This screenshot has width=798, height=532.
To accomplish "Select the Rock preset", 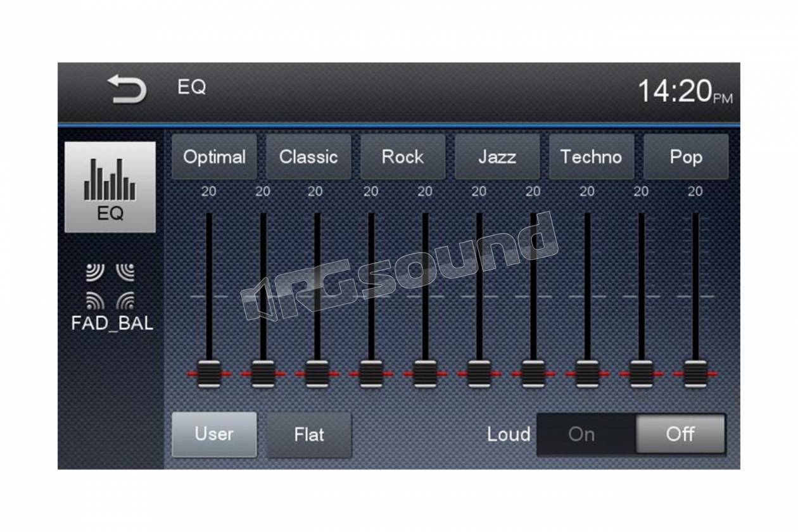I will point(403,156).
